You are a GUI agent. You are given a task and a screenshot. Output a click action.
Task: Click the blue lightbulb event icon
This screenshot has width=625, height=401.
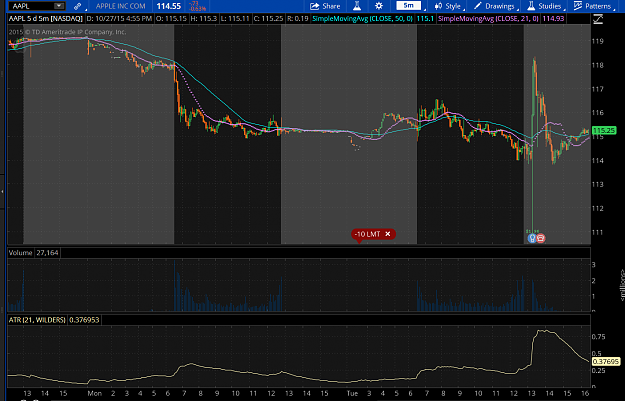tap(532, 238)
